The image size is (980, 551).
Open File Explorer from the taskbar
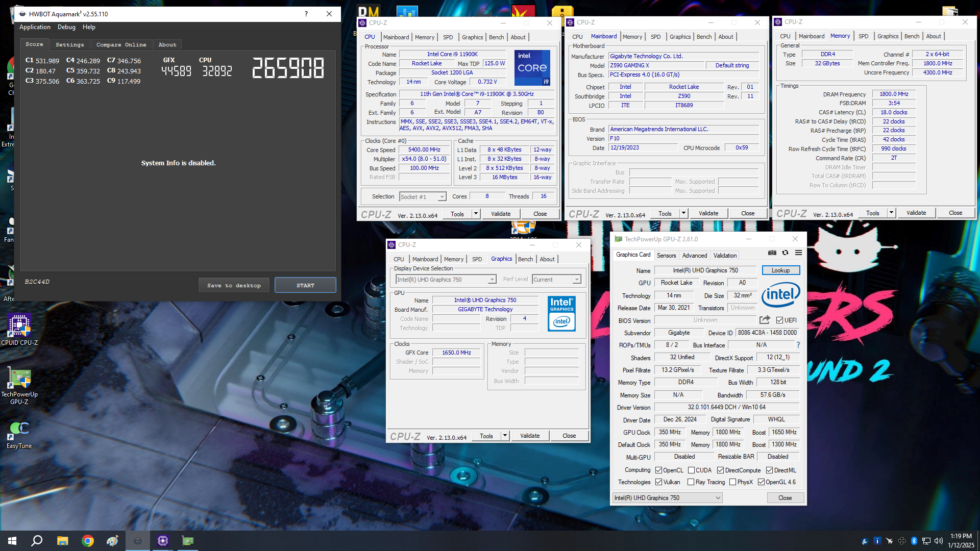point(62,541)
